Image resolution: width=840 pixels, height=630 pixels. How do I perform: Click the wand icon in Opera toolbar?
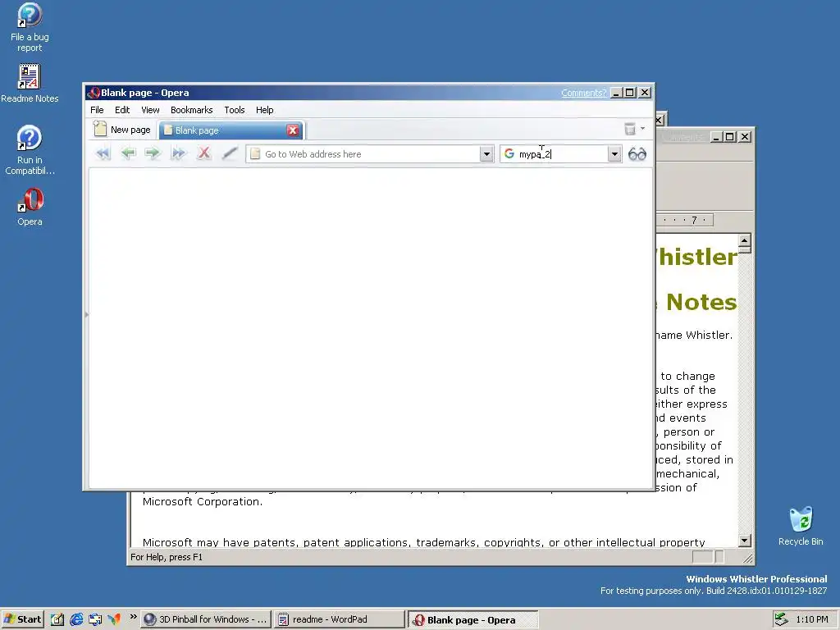(230, 153)
